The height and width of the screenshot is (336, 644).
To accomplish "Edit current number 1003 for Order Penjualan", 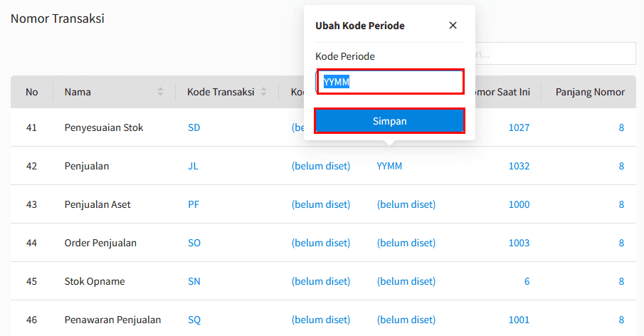I will [519, 243].
